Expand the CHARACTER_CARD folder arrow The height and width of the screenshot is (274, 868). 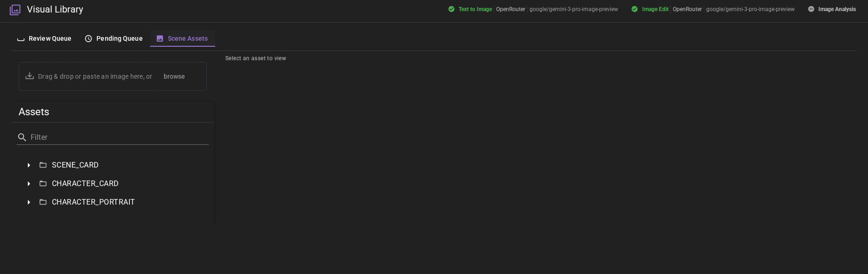pyautogui.click(x=29, y=184)
